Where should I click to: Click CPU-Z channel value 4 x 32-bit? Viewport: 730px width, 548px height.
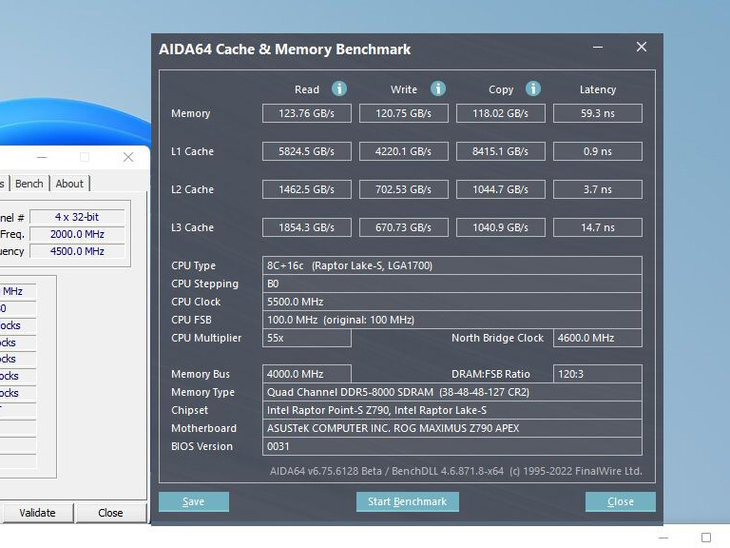(x=77, y=217)
